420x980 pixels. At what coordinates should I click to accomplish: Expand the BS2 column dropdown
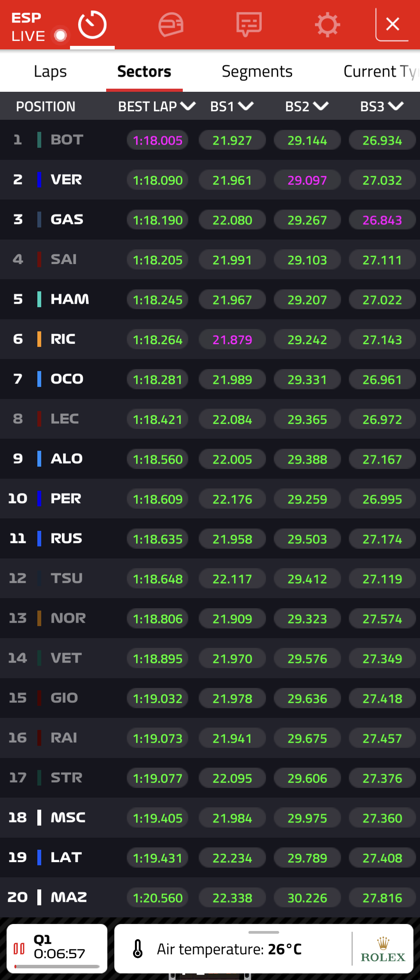coord(321,106)
